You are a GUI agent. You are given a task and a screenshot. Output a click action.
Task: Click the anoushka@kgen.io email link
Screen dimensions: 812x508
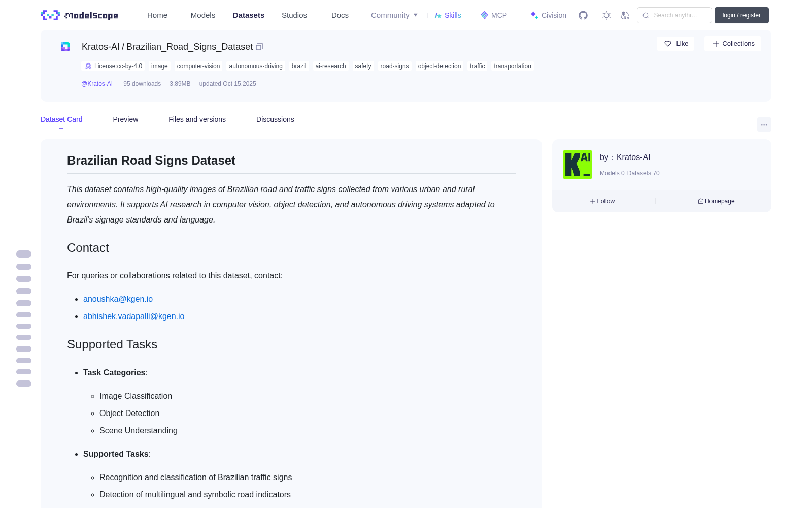(x=118, y=299)
